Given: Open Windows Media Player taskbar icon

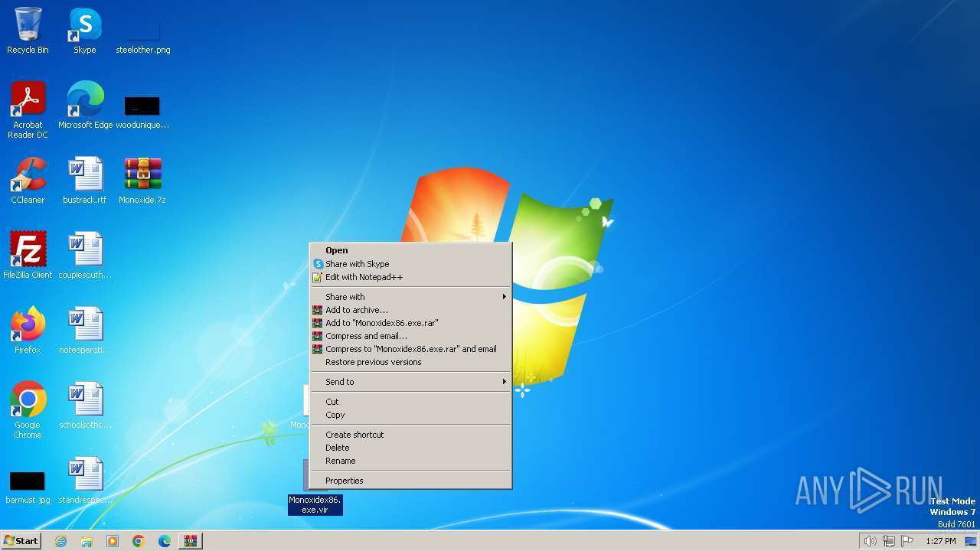Looking at the screenshot, I should click(x=113, y=541).
